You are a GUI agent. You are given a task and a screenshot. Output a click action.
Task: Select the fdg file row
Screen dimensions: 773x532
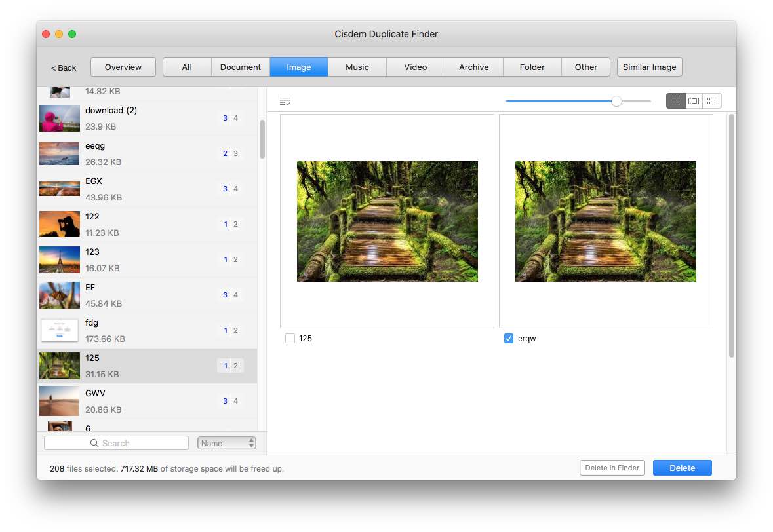tap(147, 331)
